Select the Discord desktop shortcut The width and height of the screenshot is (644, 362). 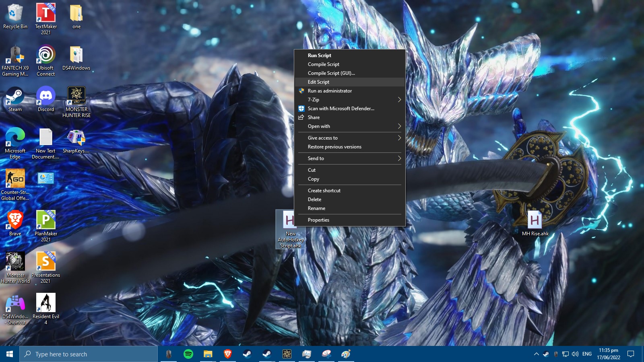pyautogui.click(x=46, y=99)
